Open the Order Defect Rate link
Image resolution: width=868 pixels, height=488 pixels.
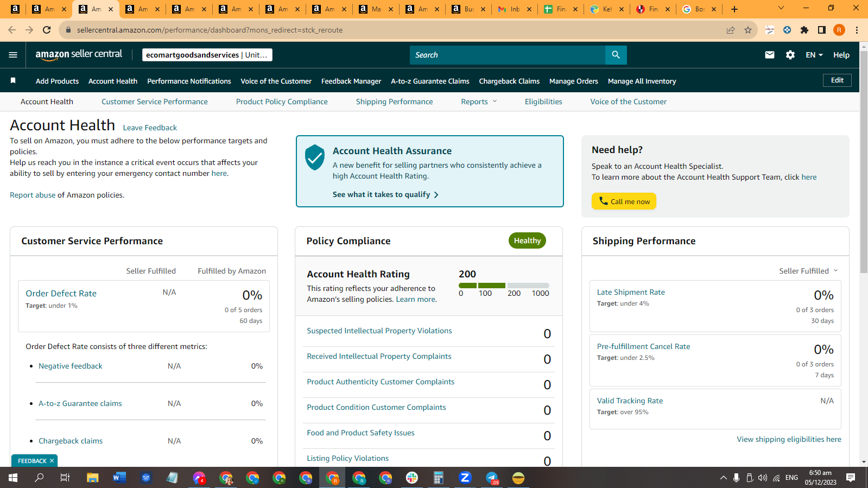click(61, 293)
